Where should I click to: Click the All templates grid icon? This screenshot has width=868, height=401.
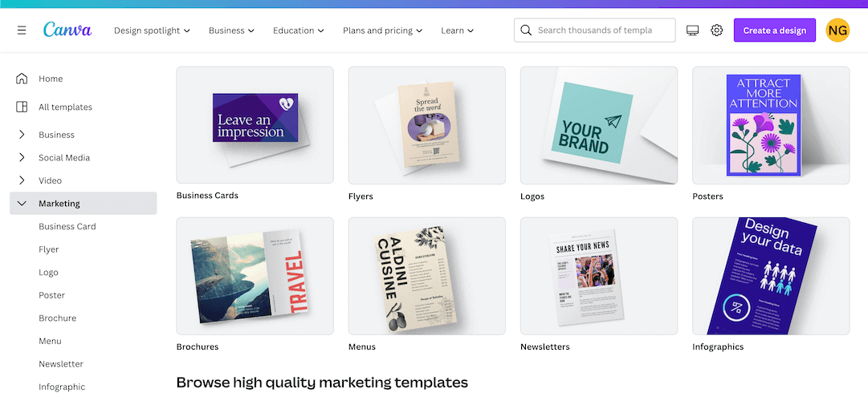point(22,107)
